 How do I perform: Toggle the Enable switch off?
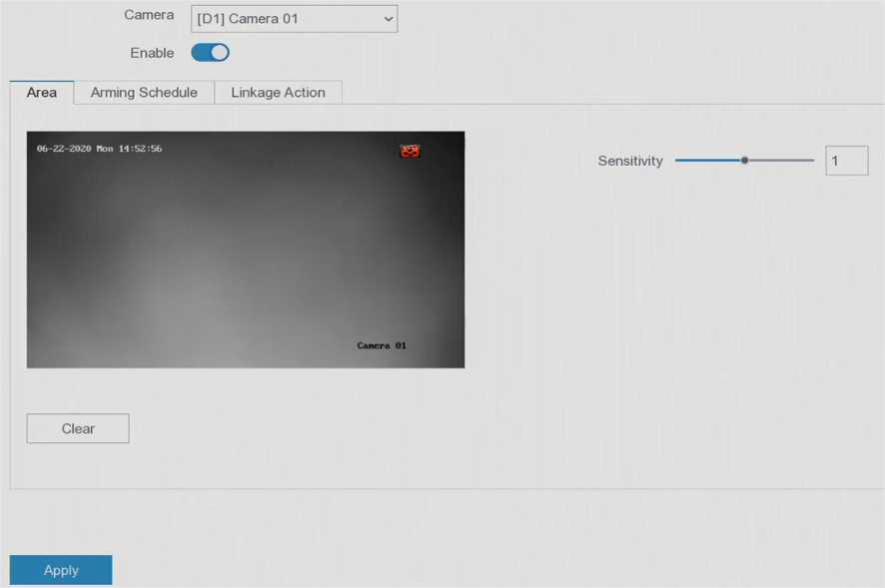(x=210, y=53)
